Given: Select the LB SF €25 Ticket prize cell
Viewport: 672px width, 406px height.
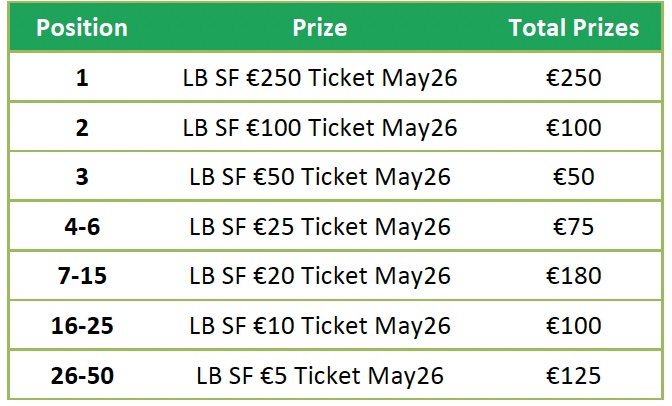Looking at the screenshot, I should click(320, 227).
